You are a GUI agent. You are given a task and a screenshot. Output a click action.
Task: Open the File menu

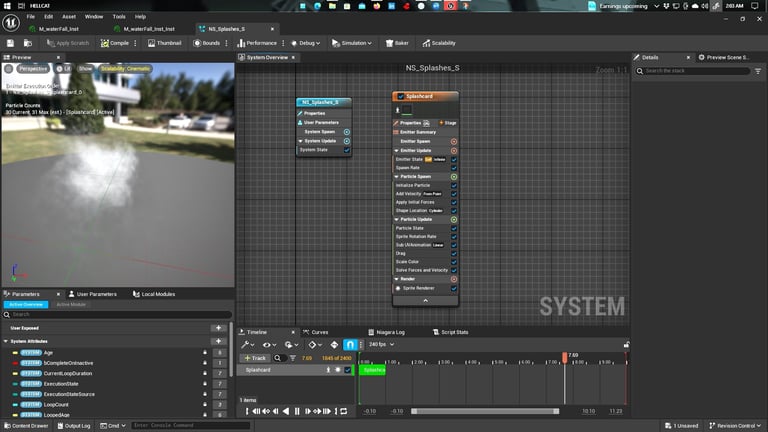click(30, 17)
